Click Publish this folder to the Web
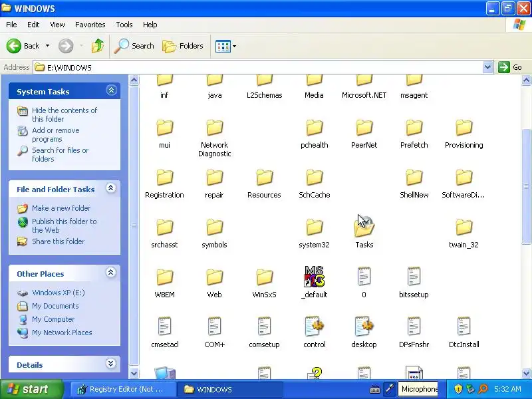 coord(64,225)
